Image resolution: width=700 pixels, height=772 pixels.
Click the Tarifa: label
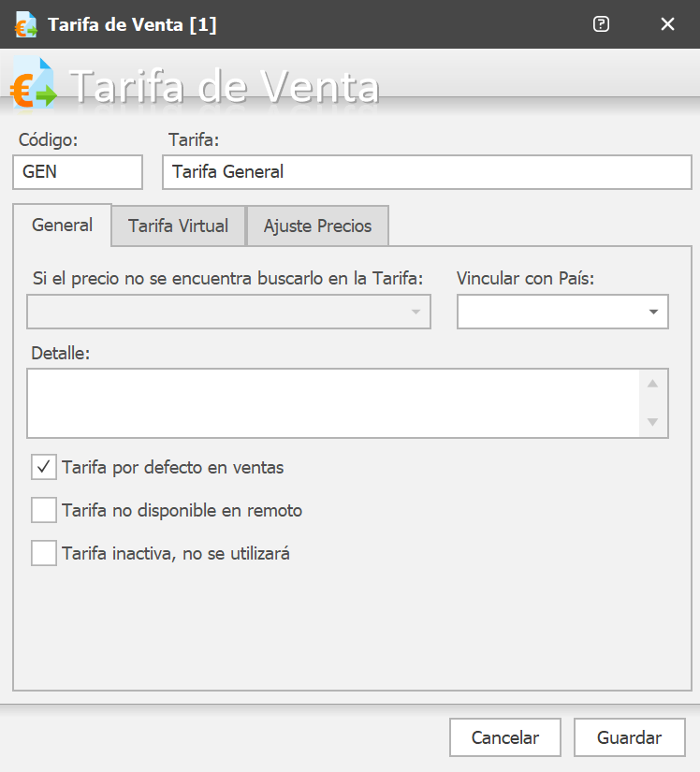[x=194, y=139]
